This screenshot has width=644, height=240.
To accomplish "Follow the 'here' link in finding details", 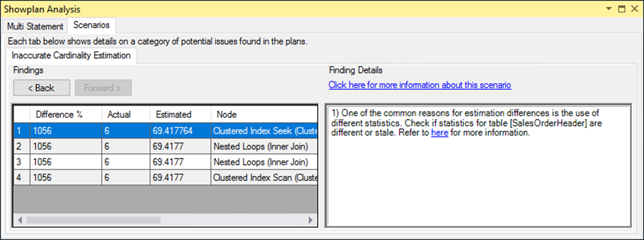I will [x=439, y=133].
